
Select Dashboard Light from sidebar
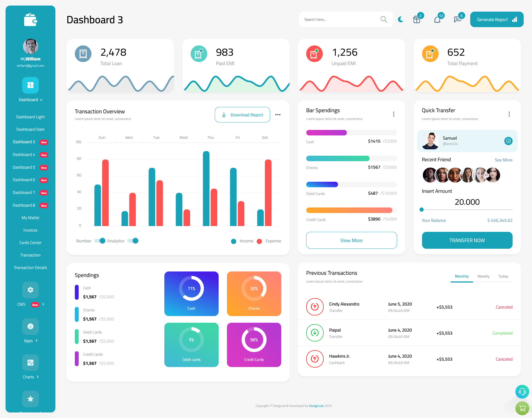point(30,116)
